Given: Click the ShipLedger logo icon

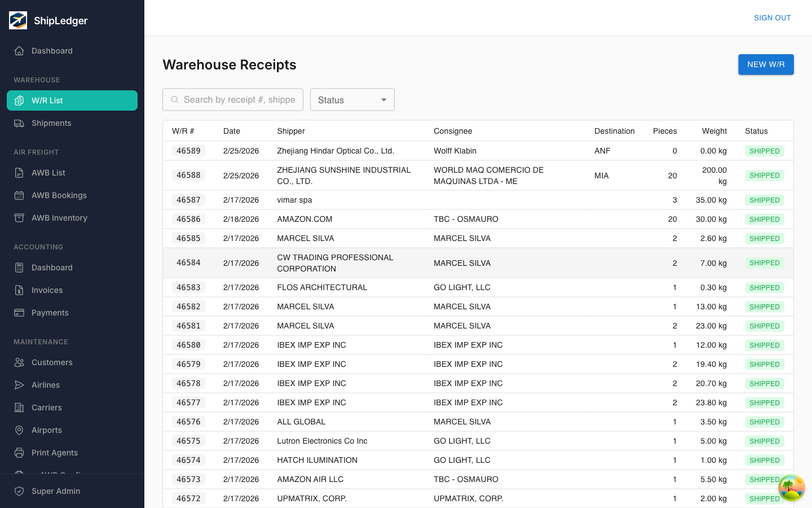Looking at the screenshot, I should pos(18,20).
